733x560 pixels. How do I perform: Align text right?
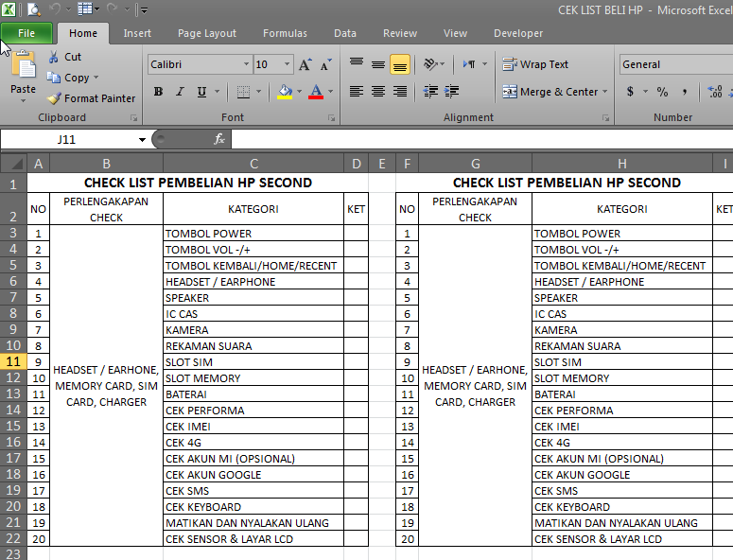coord(400,91)
